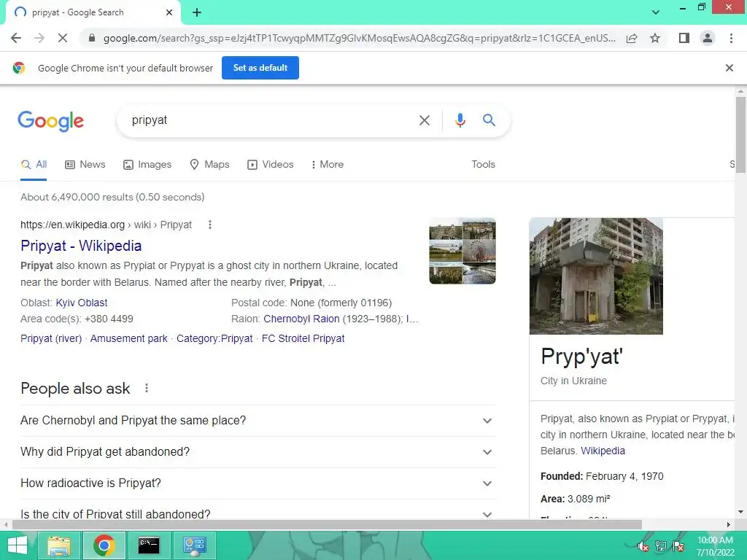
Task: Open People also ask options menu
Action: coord(147,388)
